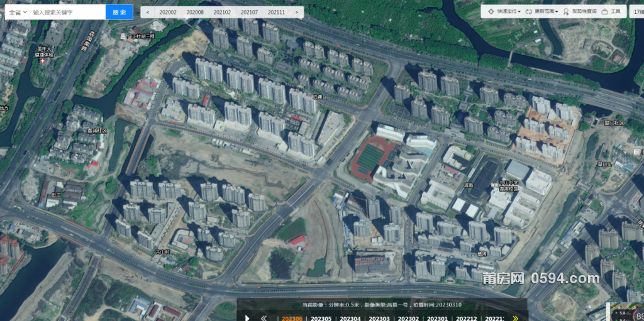Go to later dates with the > arrow

[297, 13]
